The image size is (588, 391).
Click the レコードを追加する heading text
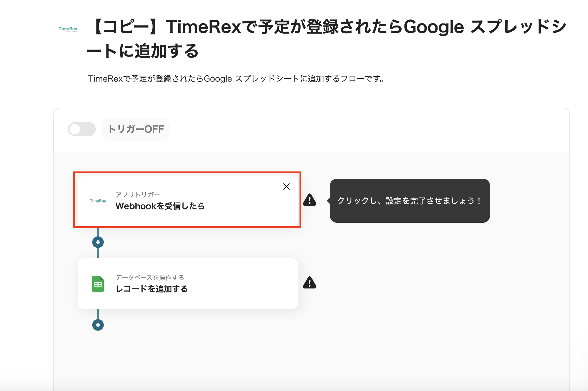(x=152, y=289)
